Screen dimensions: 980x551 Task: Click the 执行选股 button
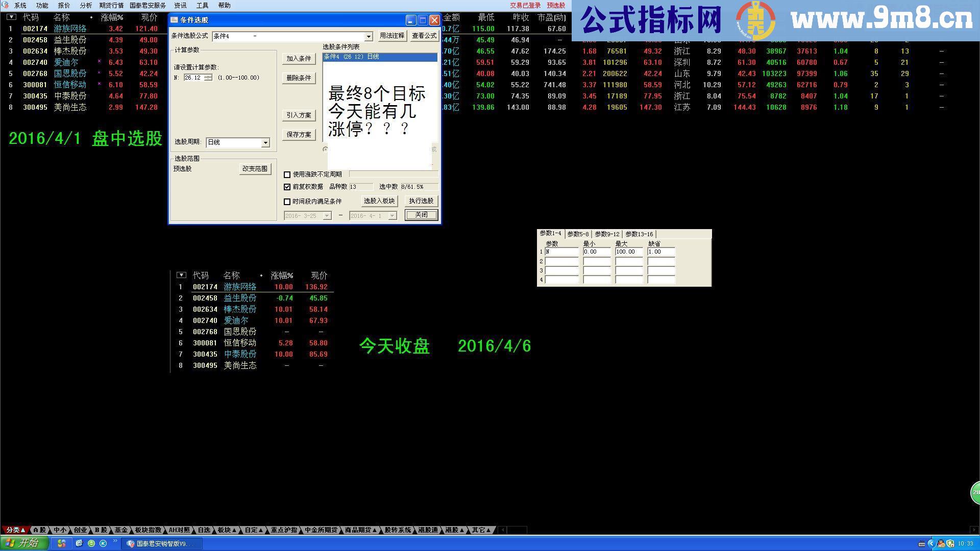point(421,201)
